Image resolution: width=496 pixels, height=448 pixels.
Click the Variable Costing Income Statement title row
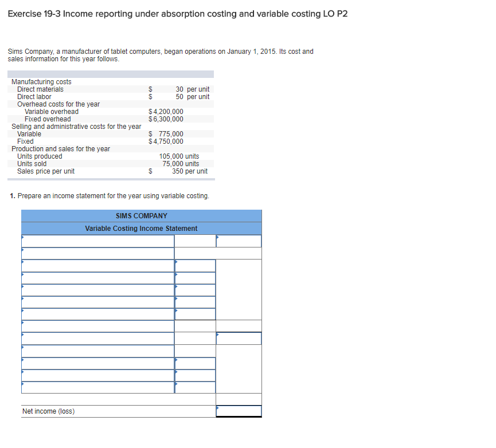click(141, 228)
